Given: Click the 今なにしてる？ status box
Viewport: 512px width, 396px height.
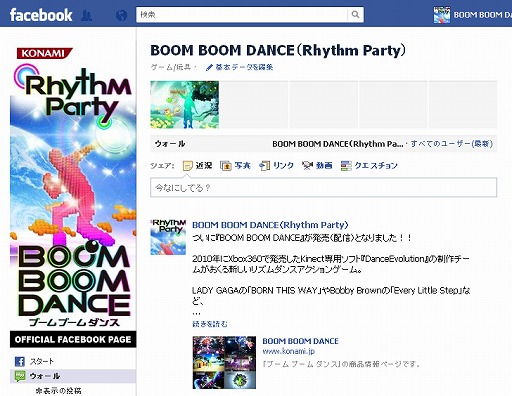Looking at the screenshot, I should pos(323,187).
